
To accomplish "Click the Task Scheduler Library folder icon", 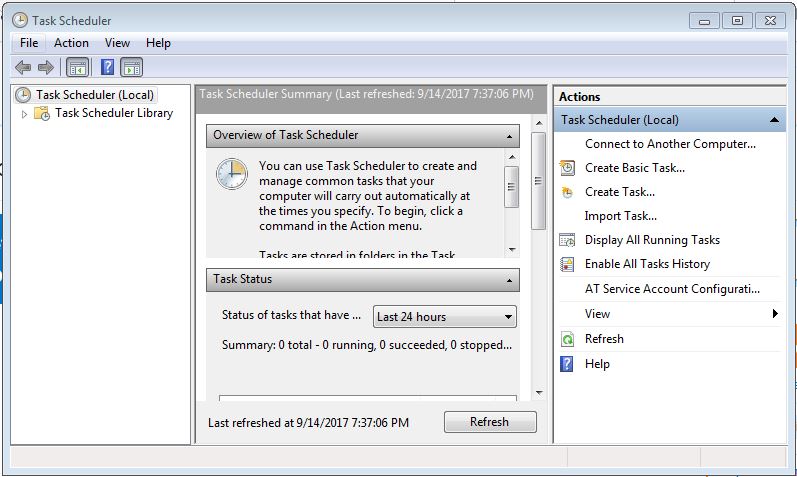I will pos(42,113).
